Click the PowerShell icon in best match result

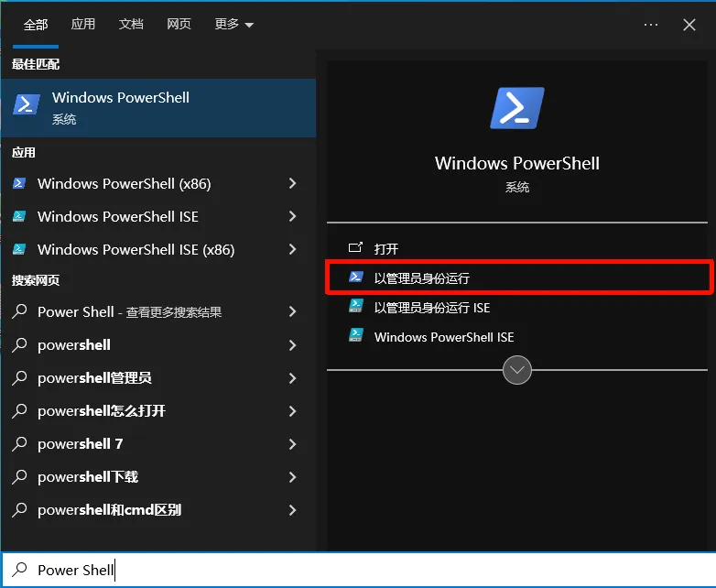point(26,105)
